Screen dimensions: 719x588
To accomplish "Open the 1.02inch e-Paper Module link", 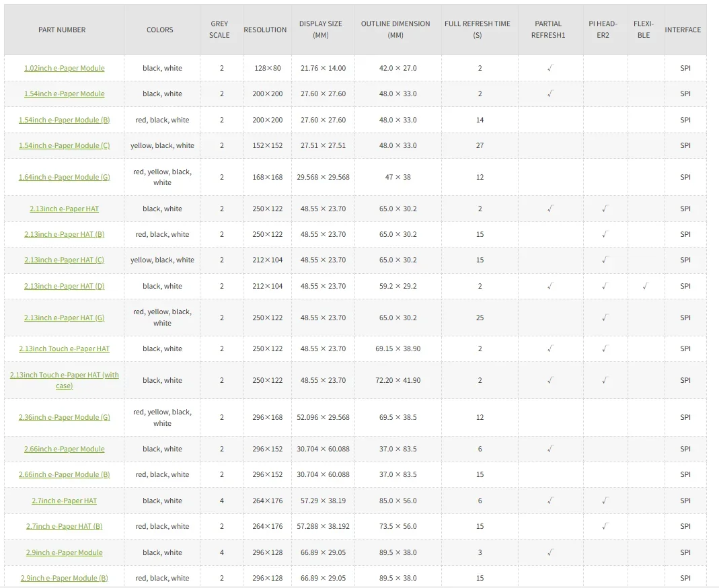I will pos(64,68).
